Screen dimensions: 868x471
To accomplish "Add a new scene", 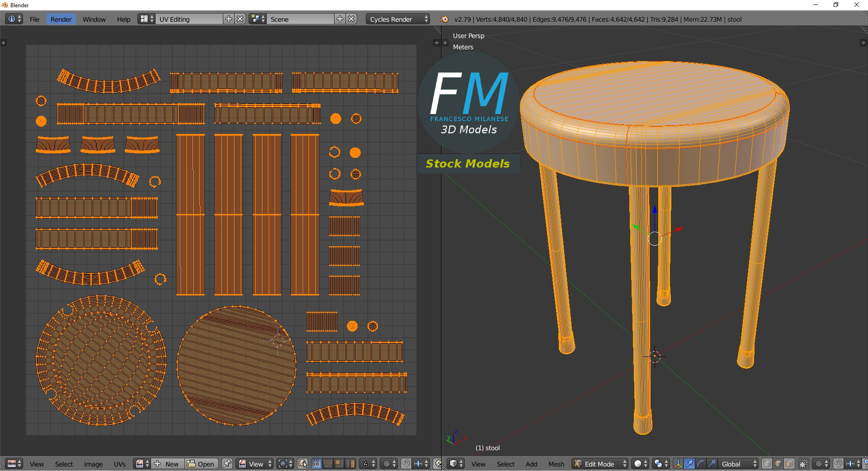I will point(340,19).
